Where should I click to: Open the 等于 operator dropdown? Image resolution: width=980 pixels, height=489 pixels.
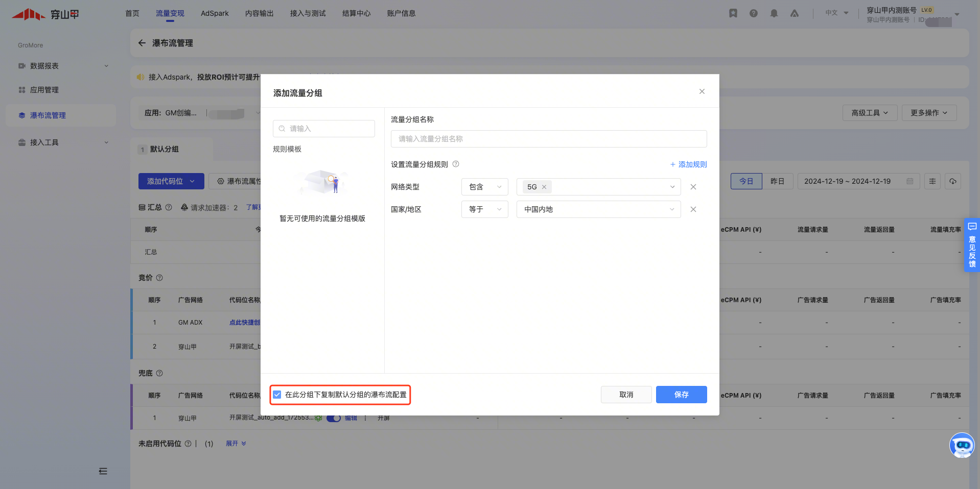(x=484, y=209)
